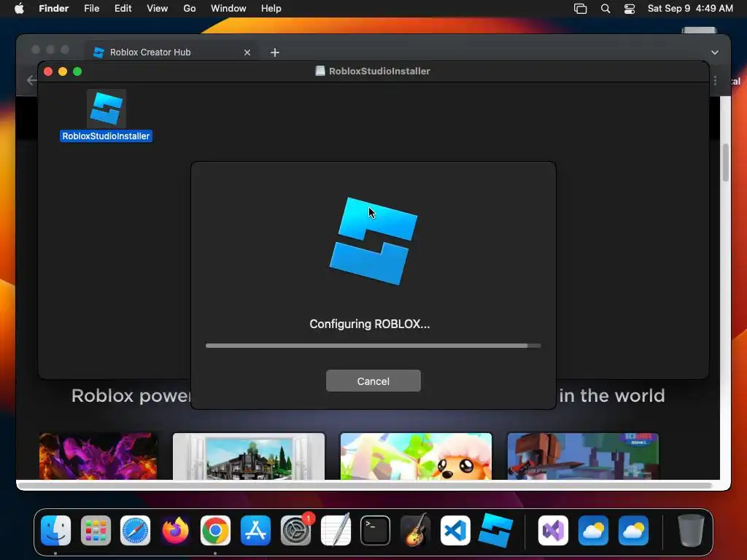Minimize the RobloxStudioInstaller Finder window
The height and width of the screenshot is (560, 747).
click(x=63, y=71)
